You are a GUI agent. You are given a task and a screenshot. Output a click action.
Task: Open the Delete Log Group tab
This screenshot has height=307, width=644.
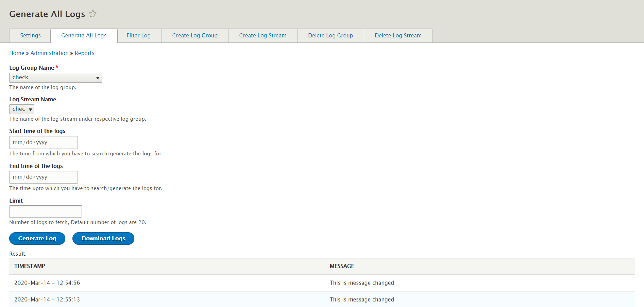[331, 35]
